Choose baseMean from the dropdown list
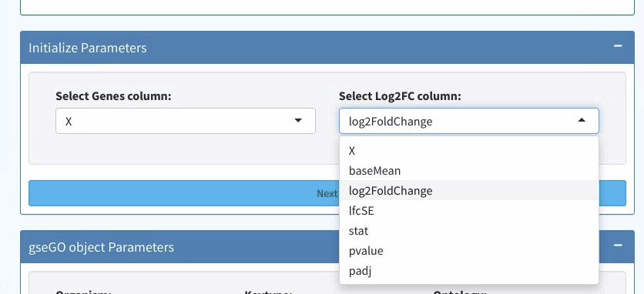 [x=468, y=170]
